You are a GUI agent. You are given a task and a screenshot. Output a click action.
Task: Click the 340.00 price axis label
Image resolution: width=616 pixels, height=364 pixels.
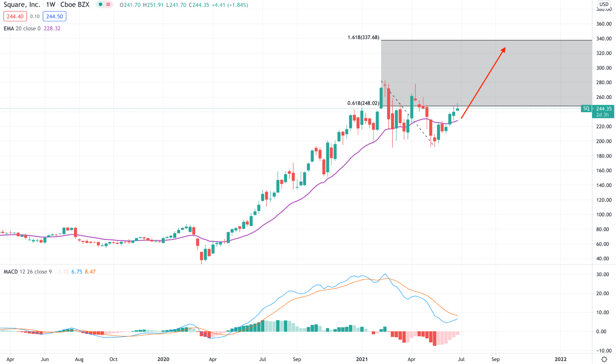point(604,38)
